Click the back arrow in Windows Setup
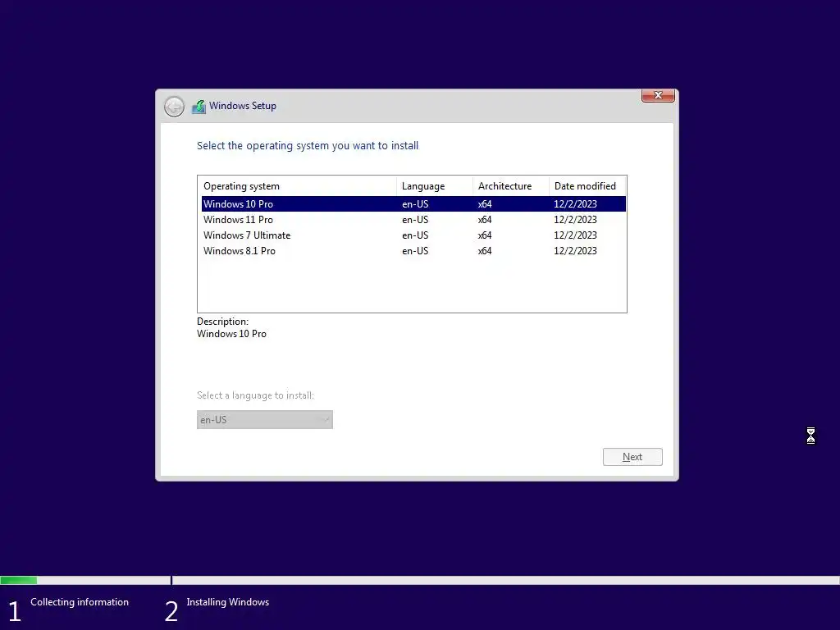Screen dimensions: 840x630 point(174,107)
